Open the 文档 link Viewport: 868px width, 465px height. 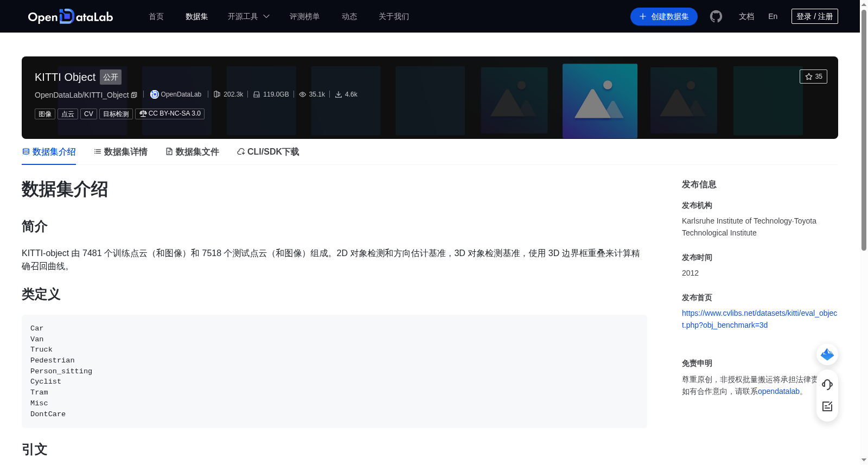pos(746,16)
